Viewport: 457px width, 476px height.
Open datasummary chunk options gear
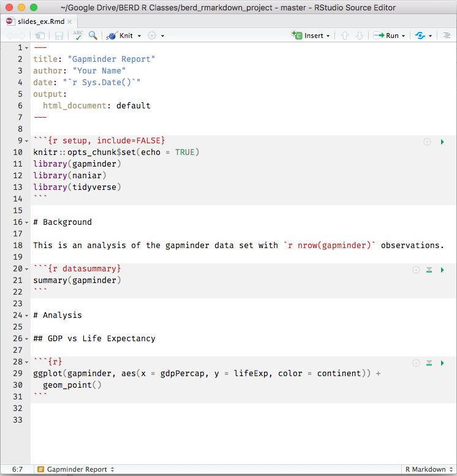tap(416, 270)
